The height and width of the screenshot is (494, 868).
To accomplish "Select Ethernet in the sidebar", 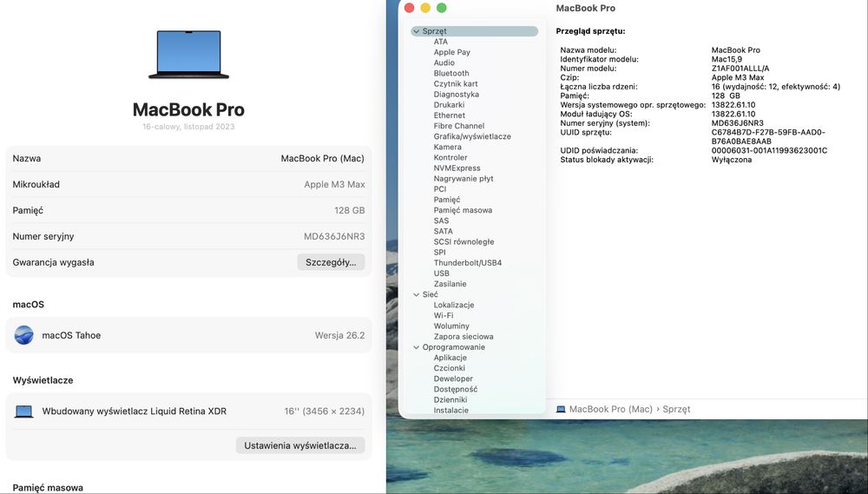I will point(450,115).
